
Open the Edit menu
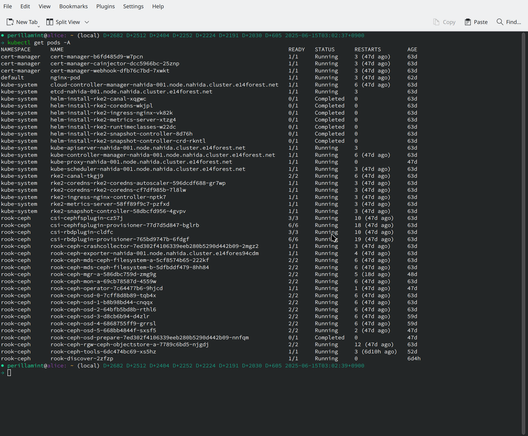coord(25,6)
